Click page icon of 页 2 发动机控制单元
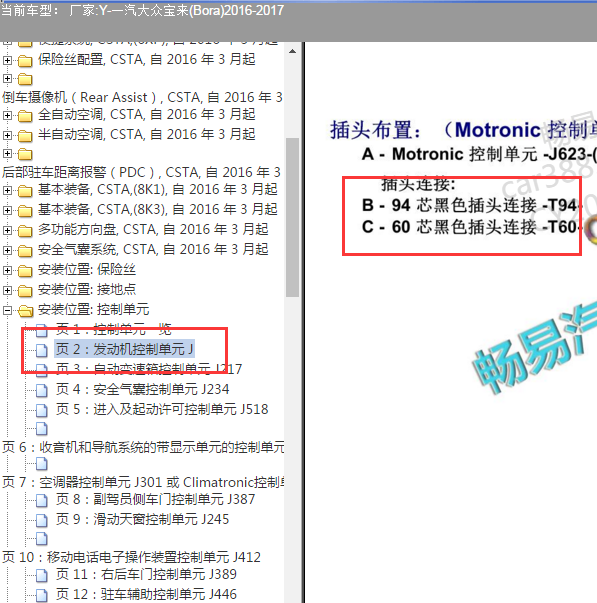 pos(42,350)
